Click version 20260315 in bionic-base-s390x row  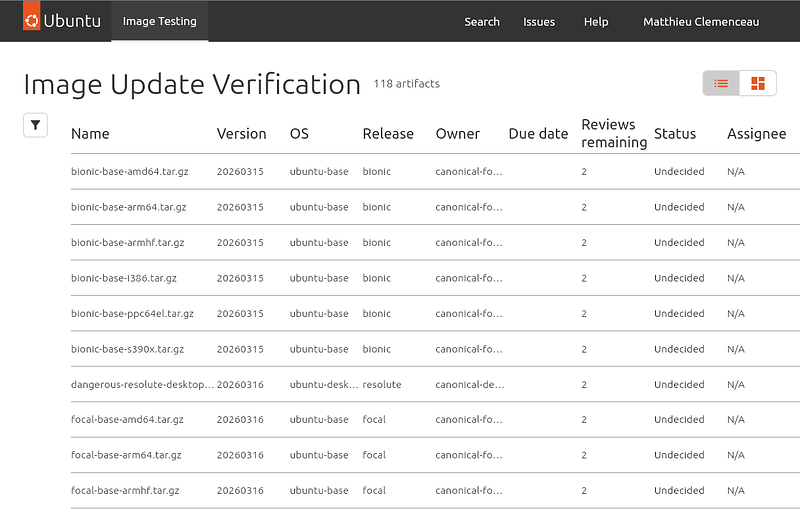coord(240,349)
